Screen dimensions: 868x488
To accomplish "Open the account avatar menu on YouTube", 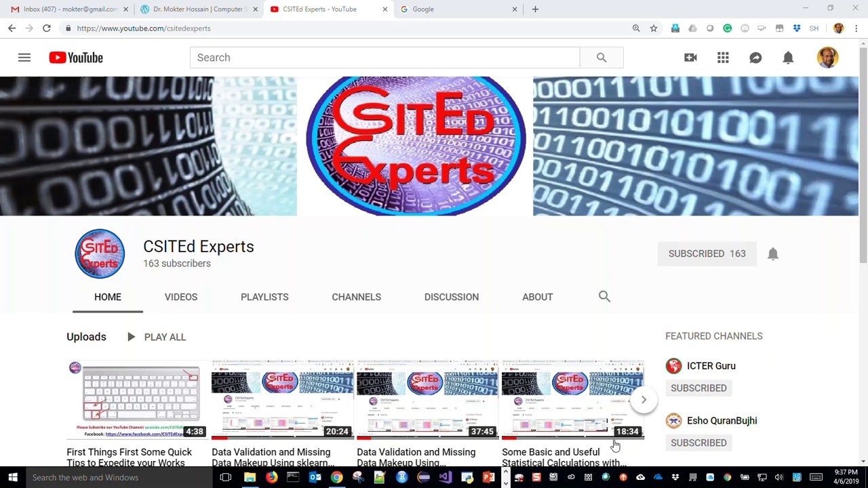I will 827,58.
